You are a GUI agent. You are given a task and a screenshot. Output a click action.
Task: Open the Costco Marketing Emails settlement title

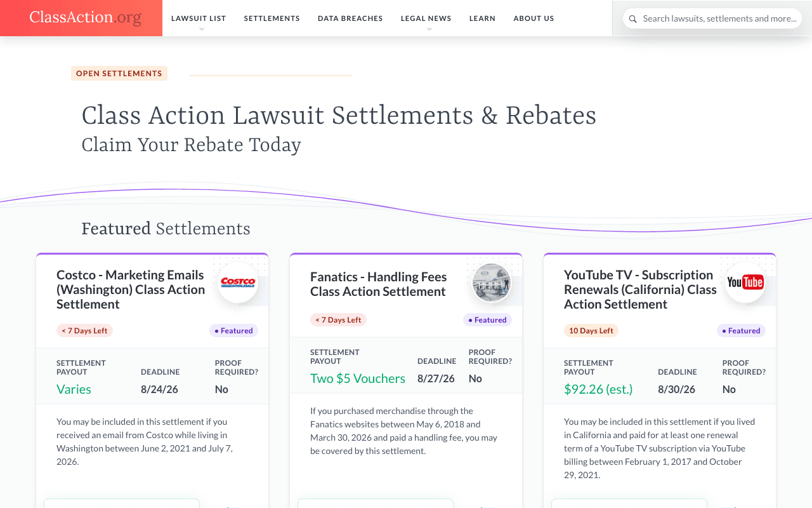(x=131, y=290)
